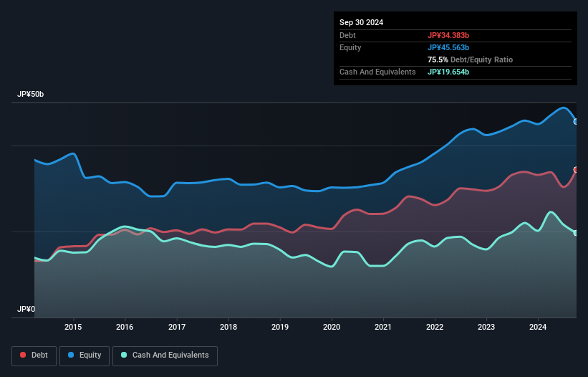Click the 2017 x-axis label
This screenshot has height=377, width=588.
point(177,327)
